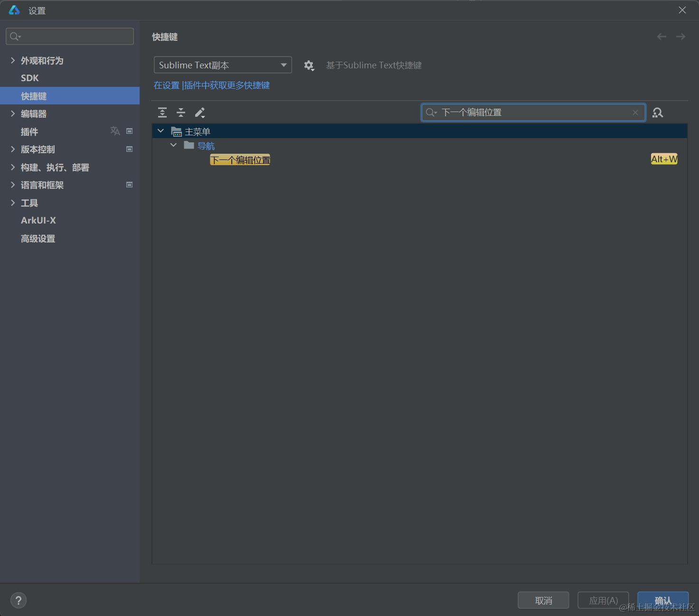Screen dimensions: 699x616
Task: Collapse the 主菜单 tree node
Action: tap(161, 131)
